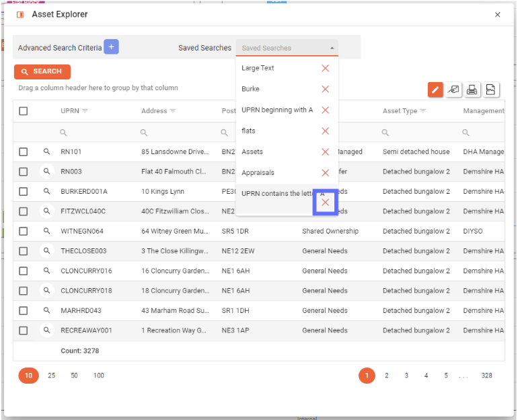Click the torn-page icon beside the printer
The width and height of the screenshot is (518, 420).
coord(491,90)
